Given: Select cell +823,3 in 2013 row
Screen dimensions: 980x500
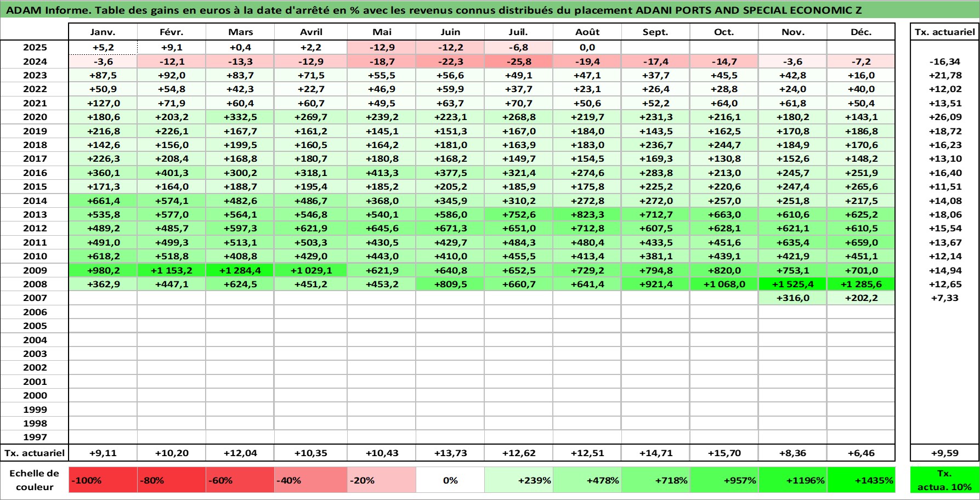Looking at the screenshot, I should click(x=587, y=214).
